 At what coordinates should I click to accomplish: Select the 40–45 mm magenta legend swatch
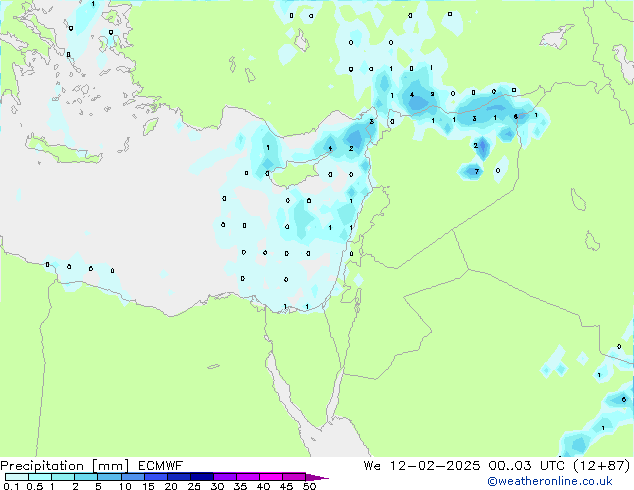coord(271,477)
